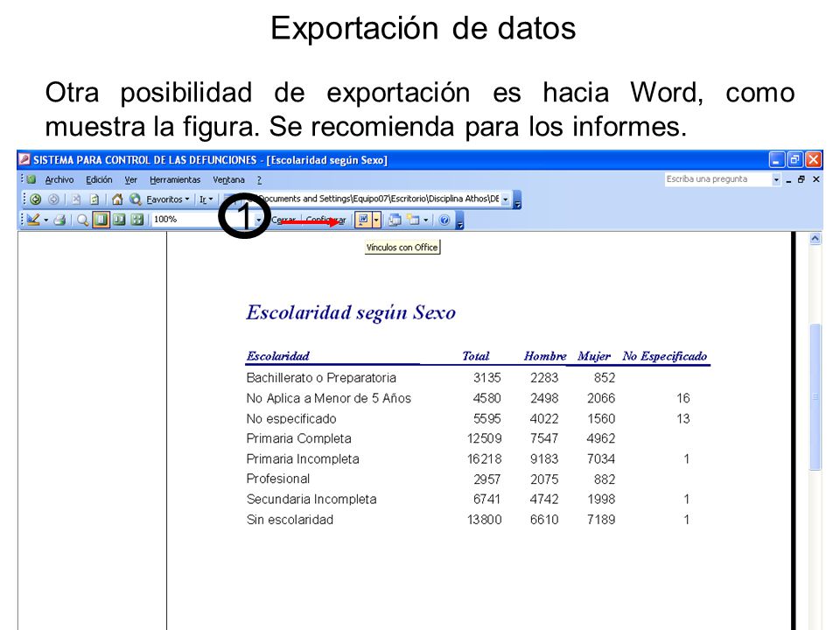
Task: Open the New Object dropdown arrow
Action: (x=426, y=220)
